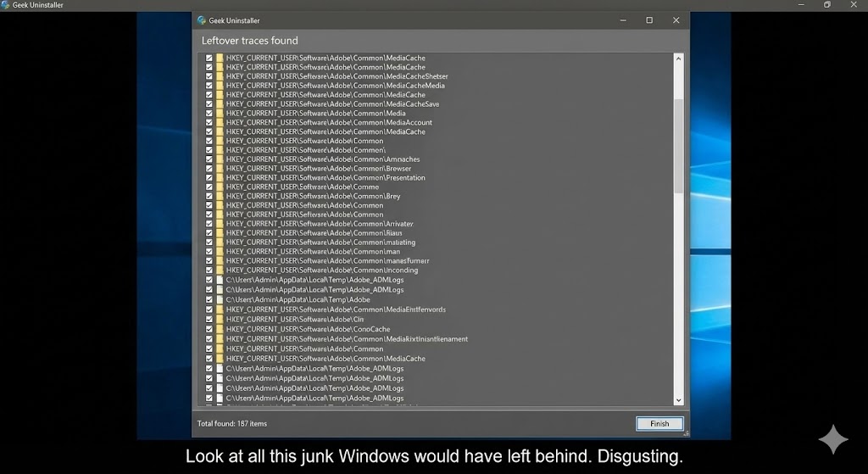Click the scrollbar up arrow in traces list
Viewport: 868px width, 474px height.
click(678, 59)
